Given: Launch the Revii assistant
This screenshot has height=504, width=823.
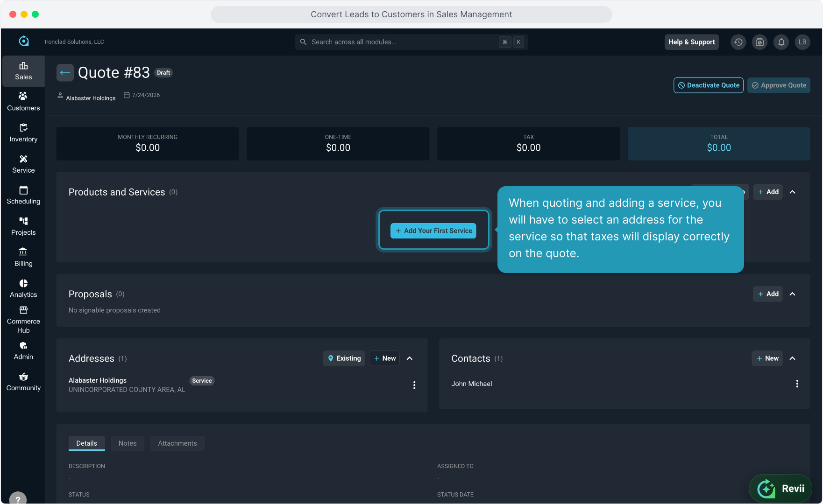Looking at the screenshot, I should pyautogui.click(x=780, y=489).
